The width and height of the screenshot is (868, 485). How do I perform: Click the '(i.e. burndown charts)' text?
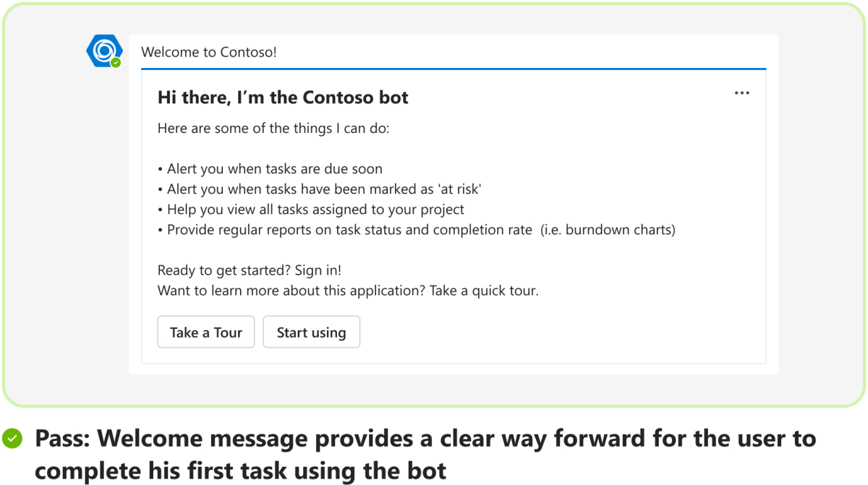(x=608, y=230)
